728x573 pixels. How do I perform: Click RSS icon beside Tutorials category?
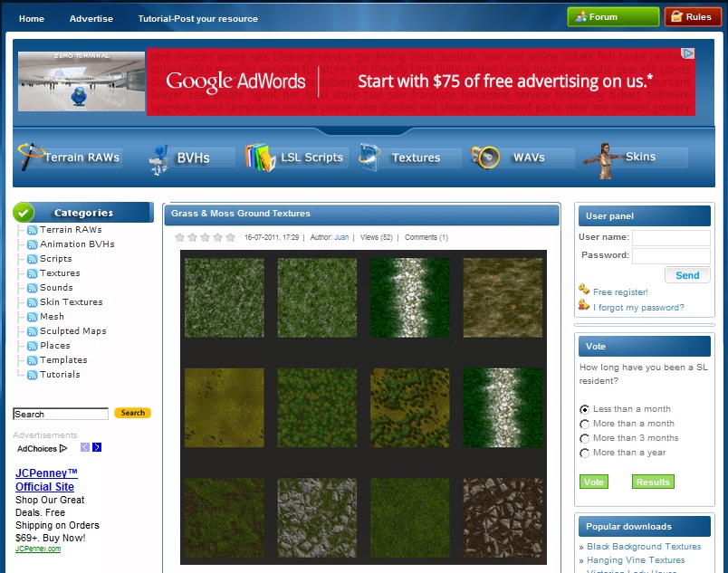[x=32, y=375]
